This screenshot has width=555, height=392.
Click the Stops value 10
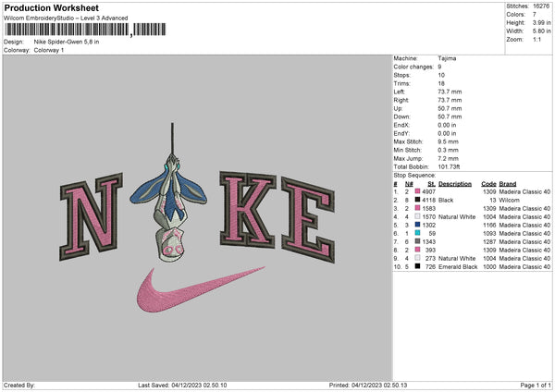441,75
